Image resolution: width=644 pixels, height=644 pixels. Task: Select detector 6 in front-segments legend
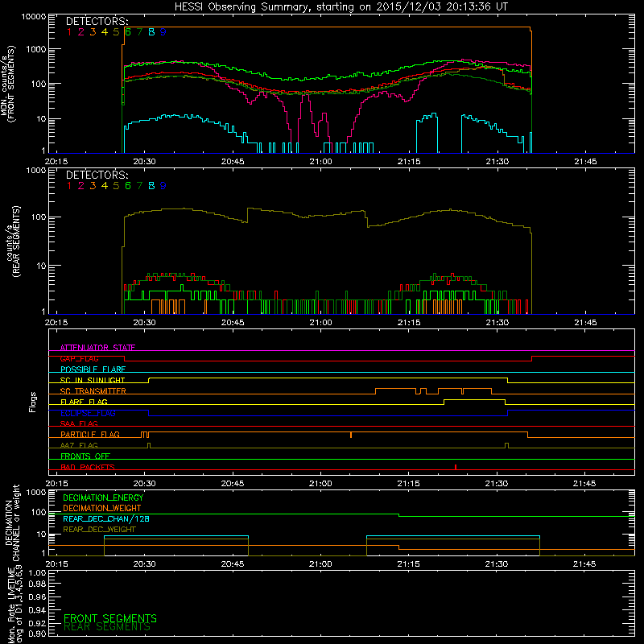pos(128,32)
